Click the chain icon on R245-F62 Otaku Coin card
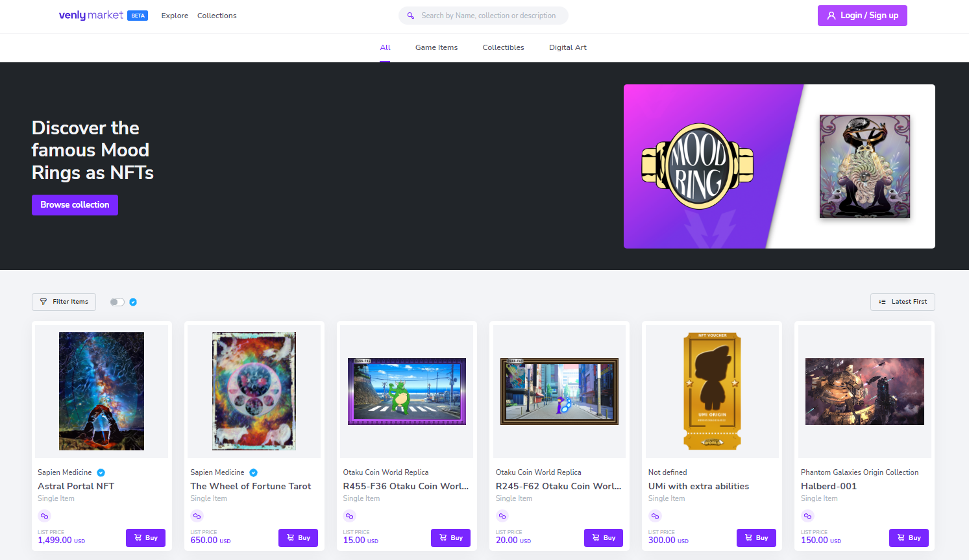This screenshot has width=969, height=560. [502, 516]
